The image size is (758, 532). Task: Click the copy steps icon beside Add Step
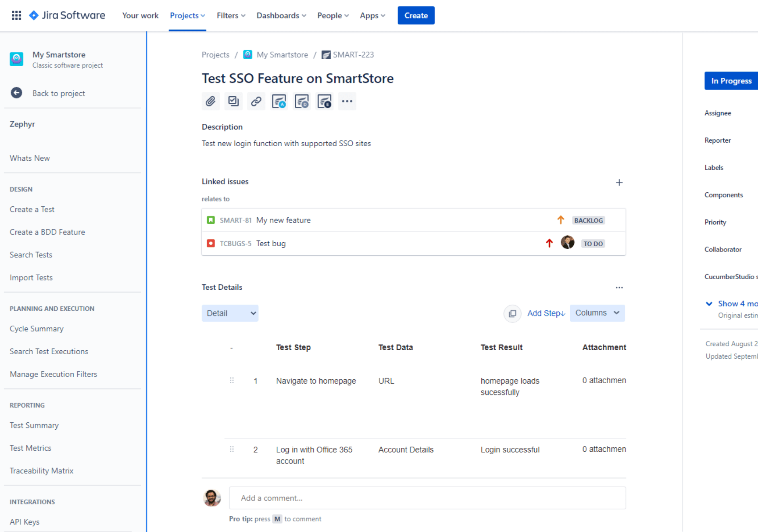pos(512,313)
